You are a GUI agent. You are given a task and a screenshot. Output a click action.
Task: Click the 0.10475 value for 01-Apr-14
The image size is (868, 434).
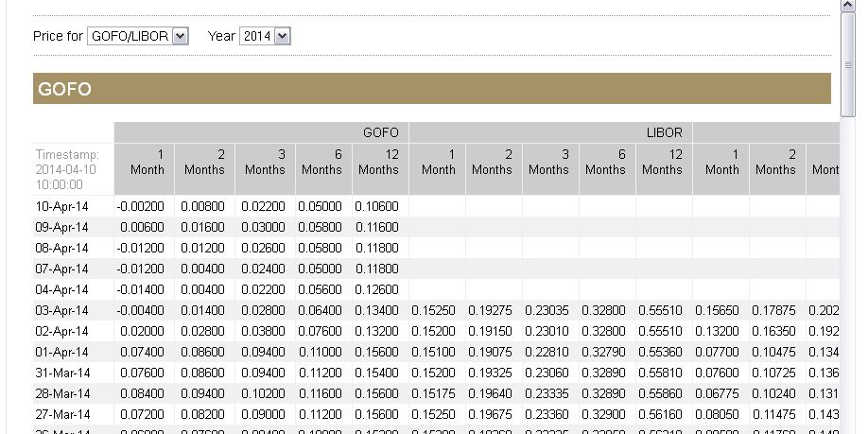point(773,352)
